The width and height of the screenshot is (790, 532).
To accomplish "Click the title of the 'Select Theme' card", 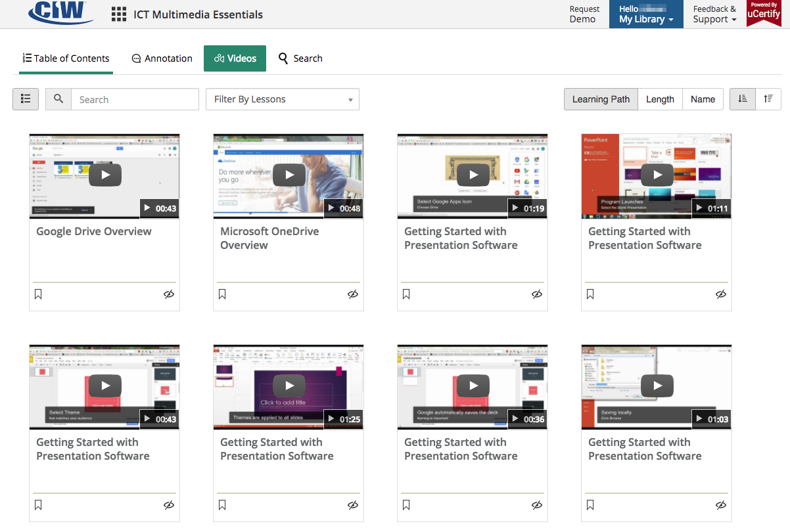I will [x=93, y=449].
